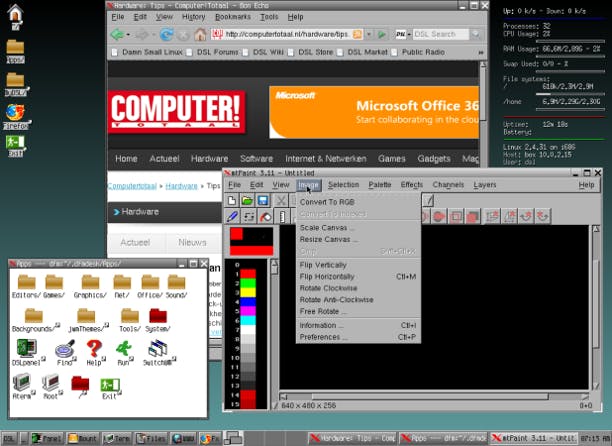Expand the bookmarks toolbar overflow chevron
The width and height of the screenshot is (612, 446).
point(481,52)
